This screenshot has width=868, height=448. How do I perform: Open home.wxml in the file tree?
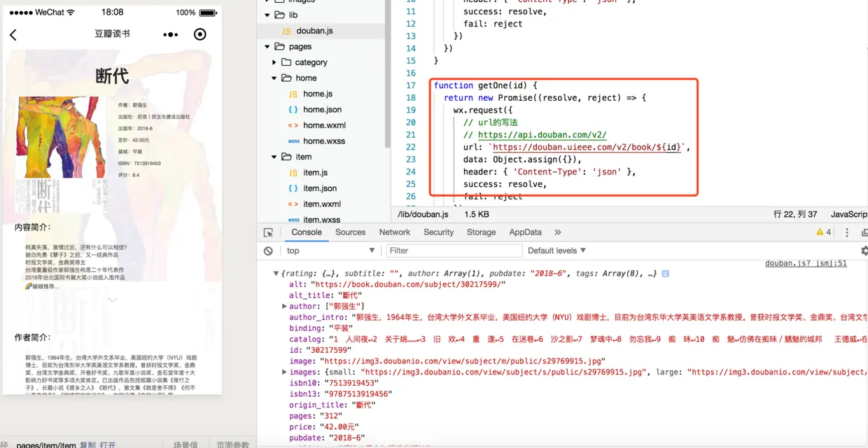pyautogui.click(x=324, y=125)
